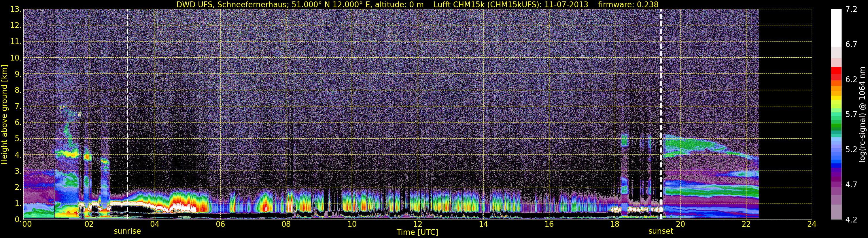Click the white top segment of the colorbar

(836, 28)
